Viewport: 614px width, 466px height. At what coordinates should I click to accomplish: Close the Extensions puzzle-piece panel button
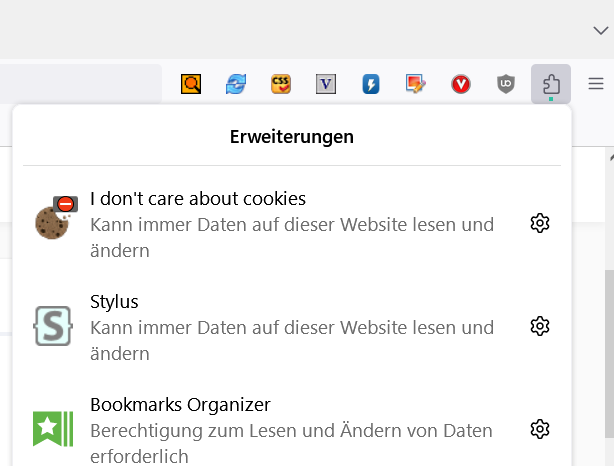click(x=551, y=84)
